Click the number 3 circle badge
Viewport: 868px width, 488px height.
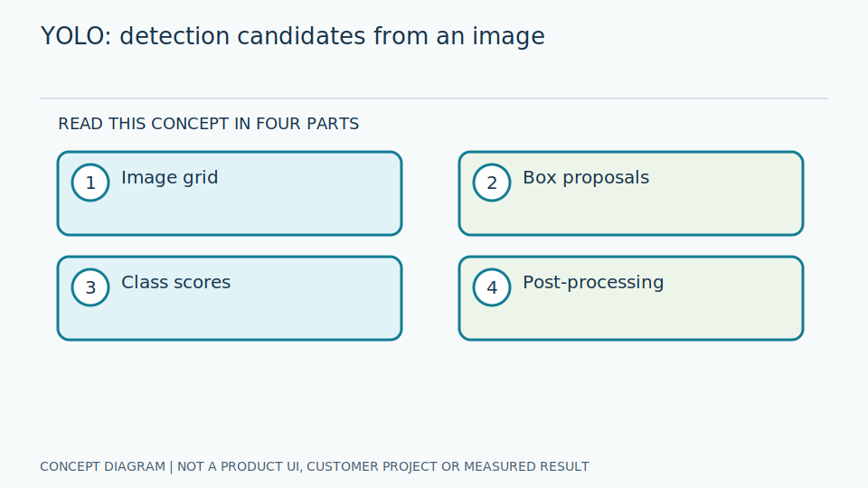pyautogui.click(x=90, y=287)
